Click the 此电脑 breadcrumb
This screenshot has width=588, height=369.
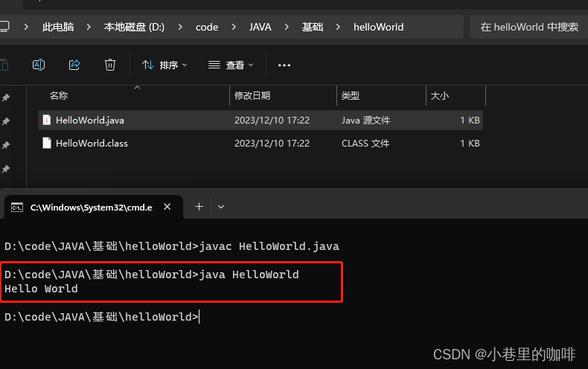click(58, 27)
